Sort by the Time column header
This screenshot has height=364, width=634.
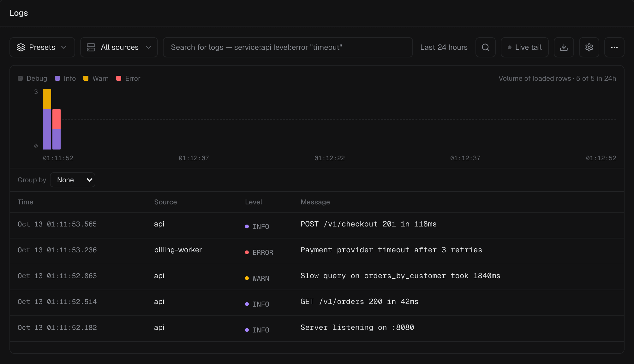coord(25,202)
